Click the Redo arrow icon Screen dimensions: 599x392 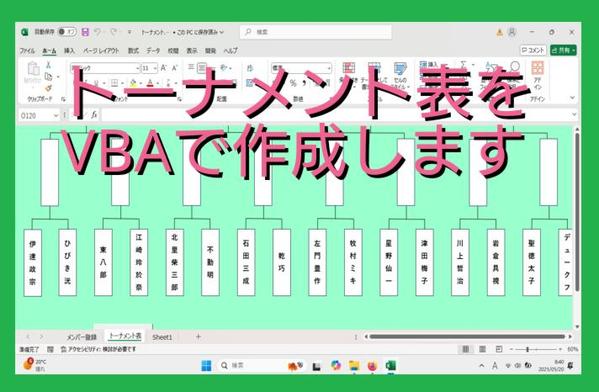[113, 32]
